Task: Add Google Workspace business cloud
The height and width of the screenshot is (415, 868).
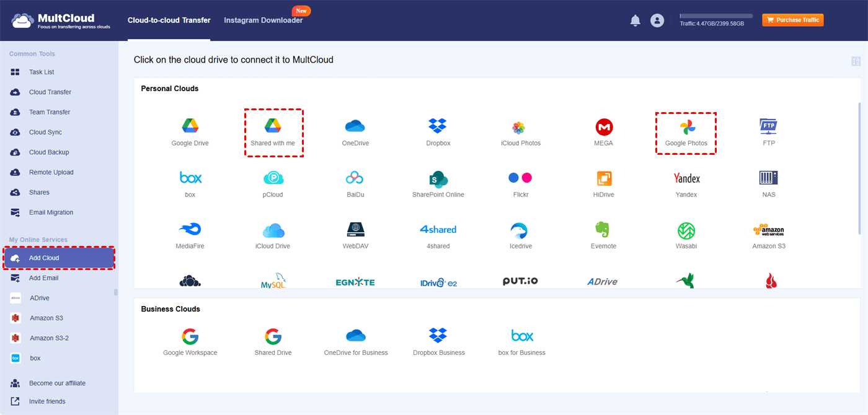Action: (x=190, y=342)
